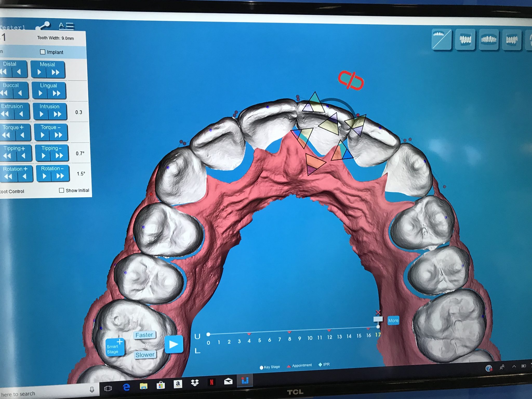
Task: Click the Intrusion double-step arrow
Action: point(57,114)
